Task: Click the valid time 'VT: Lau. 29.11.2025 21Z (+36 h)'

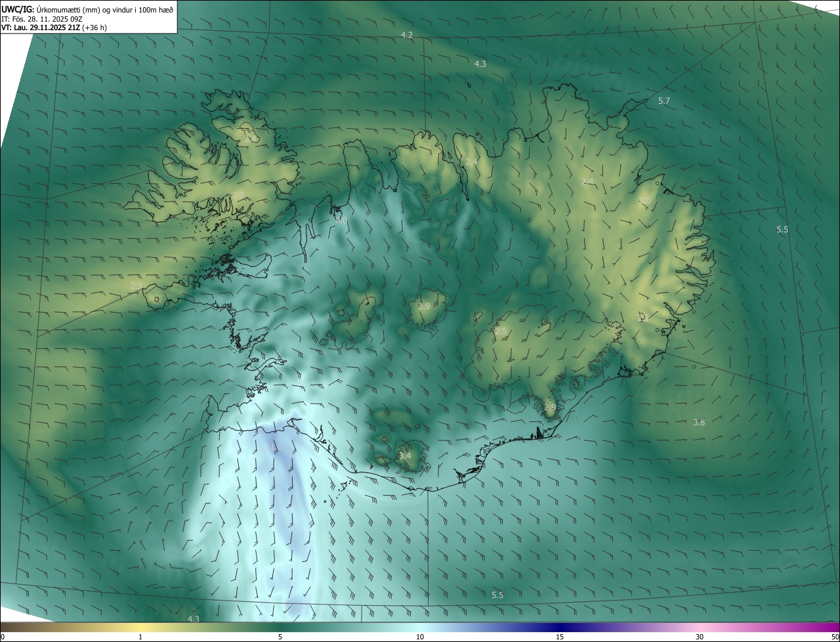Action: tap(54, 28)
